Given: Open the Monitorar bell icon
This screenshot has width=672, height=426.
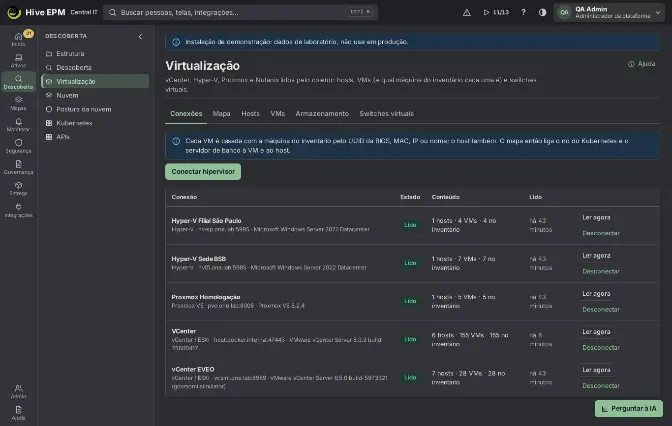Looking at the screenshot, I should pyautogui.click(x=18, y=125).
